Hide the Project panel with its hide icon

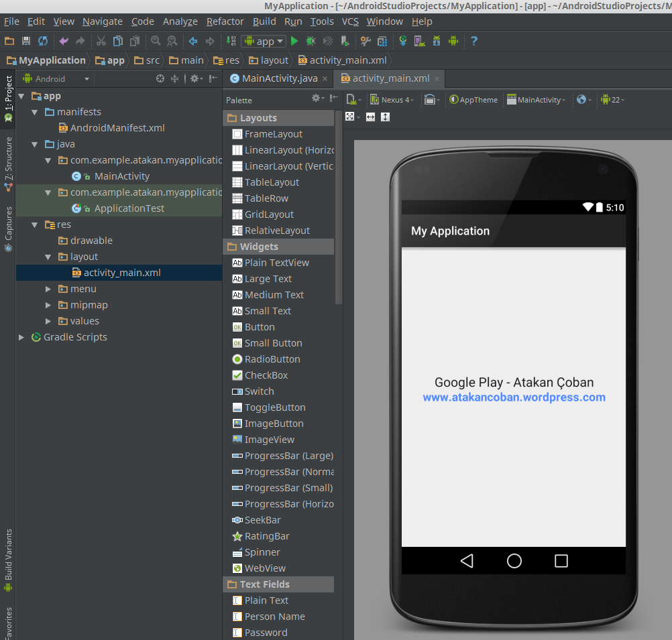pyautogui.click(x=213, y=78)
